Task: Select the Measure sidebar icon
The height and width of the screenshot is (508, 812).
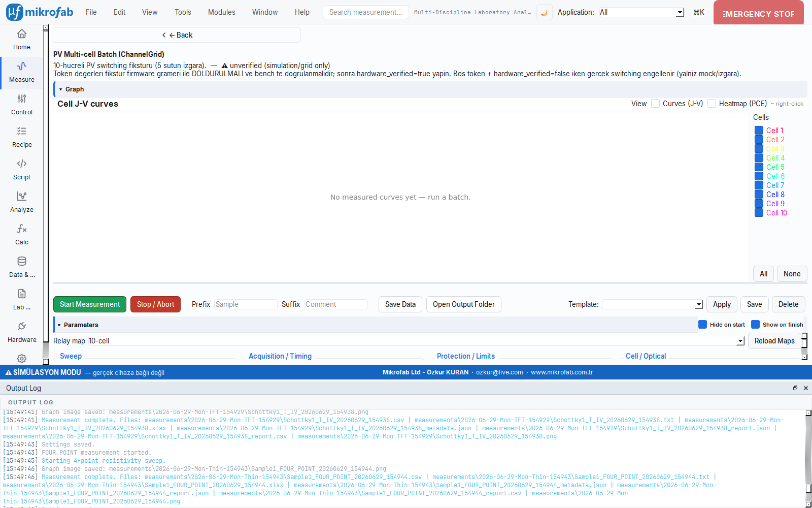Action: [22, 72]
